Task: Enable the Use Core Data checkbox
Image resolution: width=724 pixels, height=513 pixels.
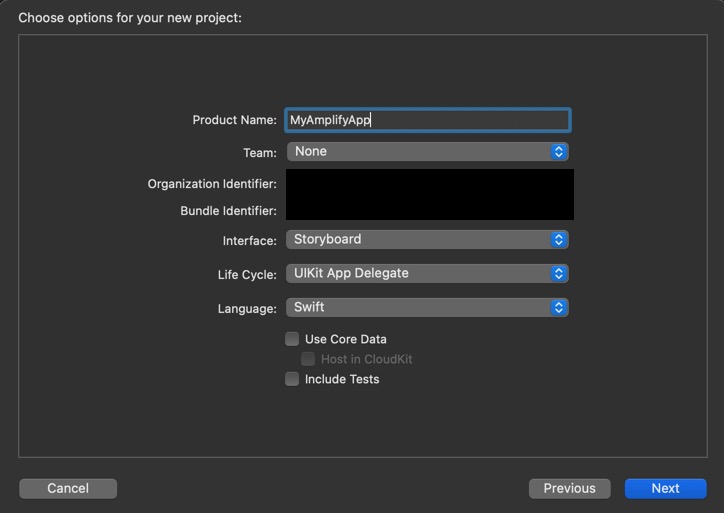Action: tap(292, 339)
